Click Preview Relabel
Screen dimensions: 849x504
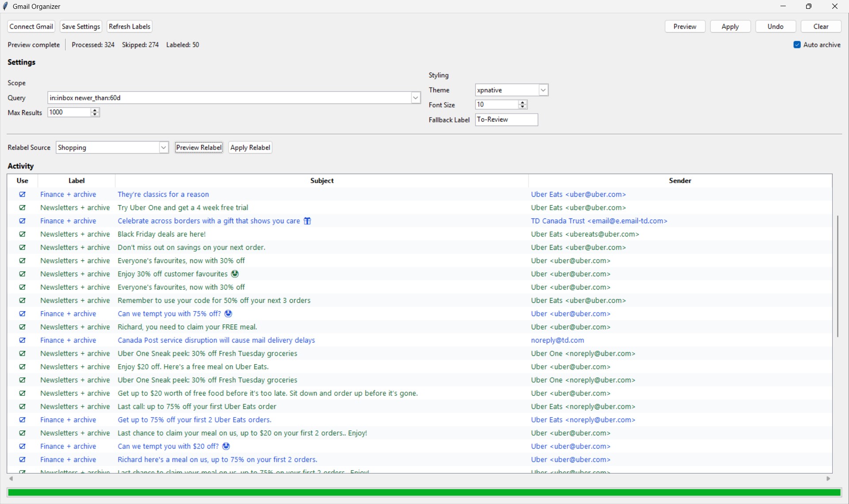coord(199,147)
